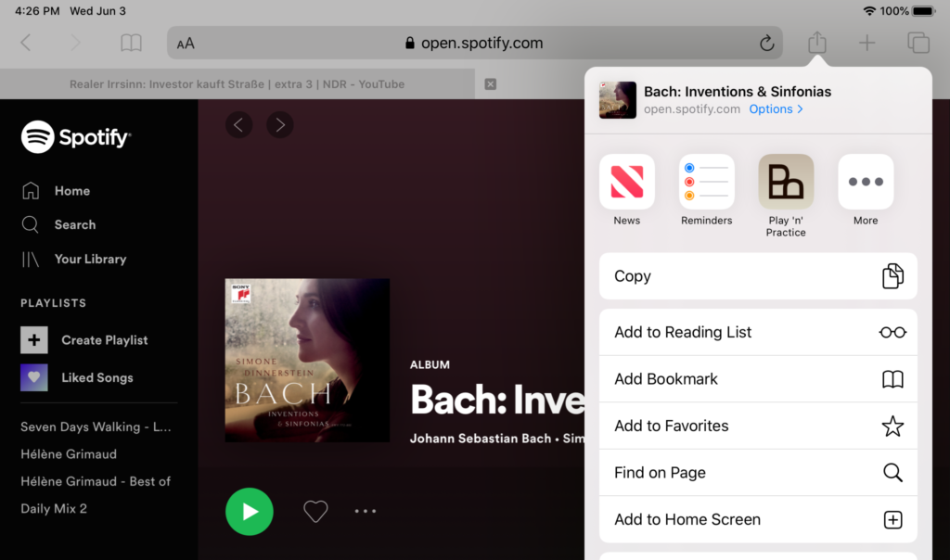Viewport: 950px width, 560px height.
Task: Tap the share sheet album thumbnail
Action: pos(617,100)
